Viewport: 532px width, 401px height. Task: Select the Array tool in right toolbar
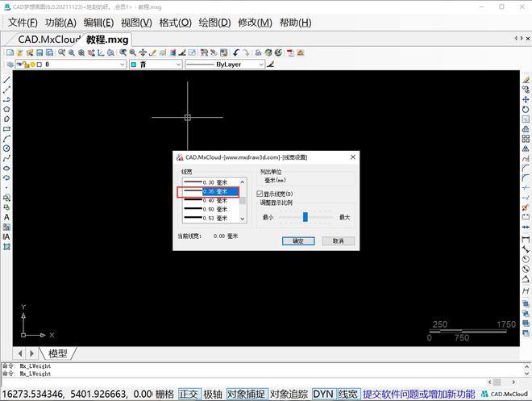click(x=526, y=139)
